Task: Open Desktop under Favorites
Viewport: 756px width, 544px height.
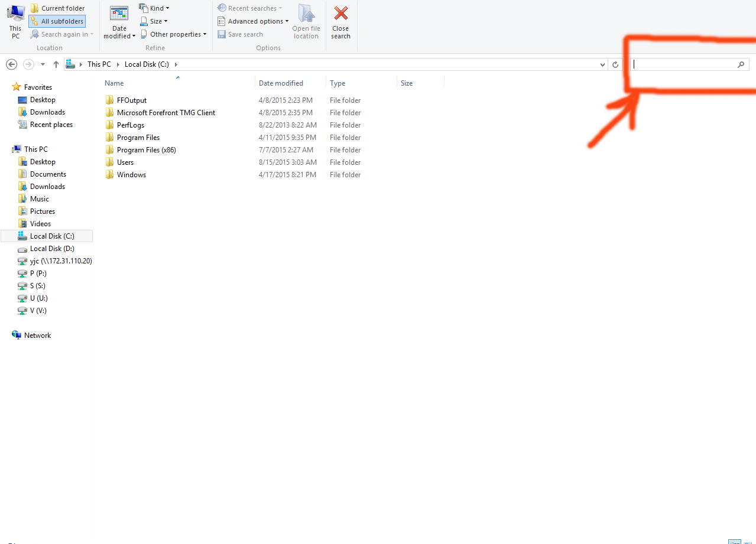Action: (43, 100)
